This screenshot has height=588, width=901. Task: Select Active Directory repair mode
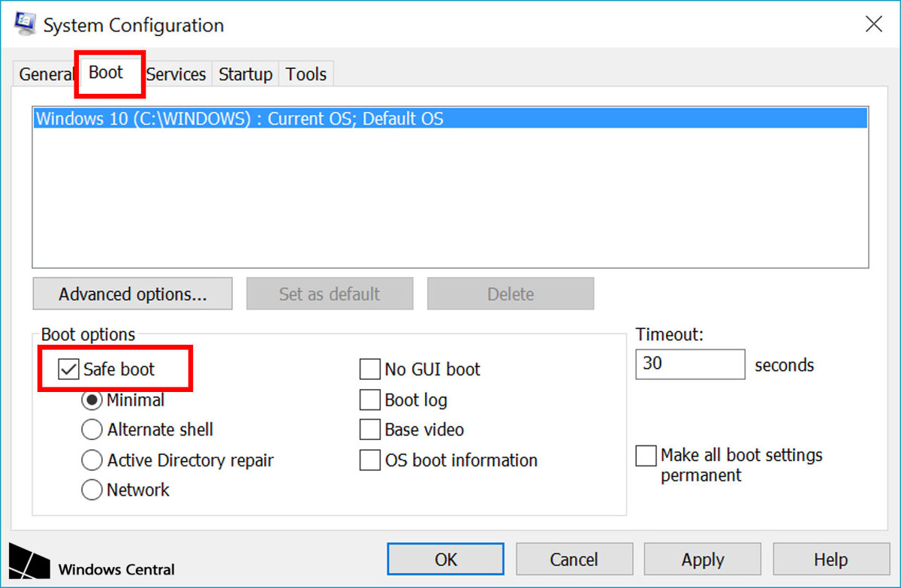coord(92,460)
